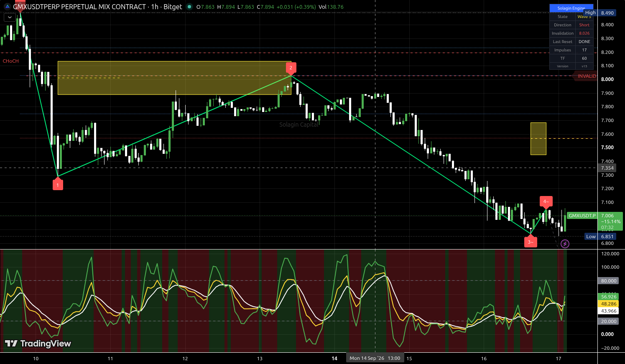The width and height of the screenshot is (625, 364).
Task: Click the purple lightning bolt icon
Action: [x=565, y=244]
